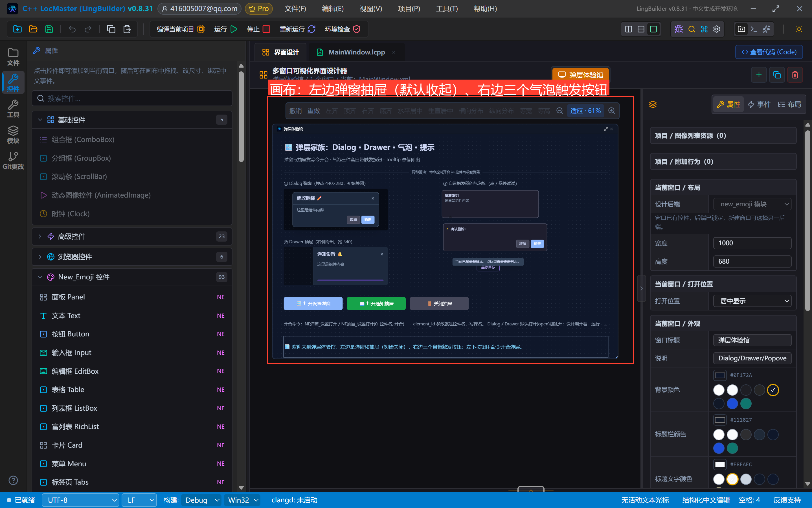812x508 pixels.
Task: Pick the teal 标题栏颜色 swatch
Action: click(x=732, y=448)
